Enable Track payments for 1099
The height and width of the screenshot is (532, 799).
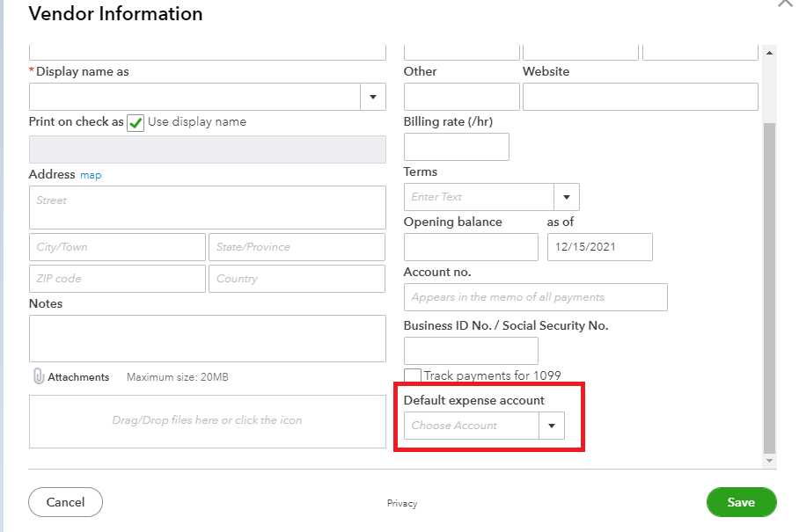(412, 376)
